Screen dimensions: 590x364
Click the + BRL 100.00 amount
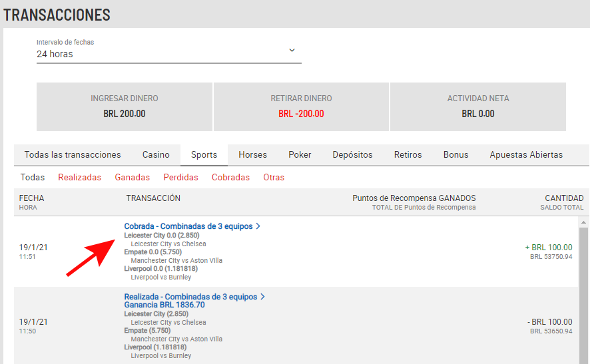[549, 248]
